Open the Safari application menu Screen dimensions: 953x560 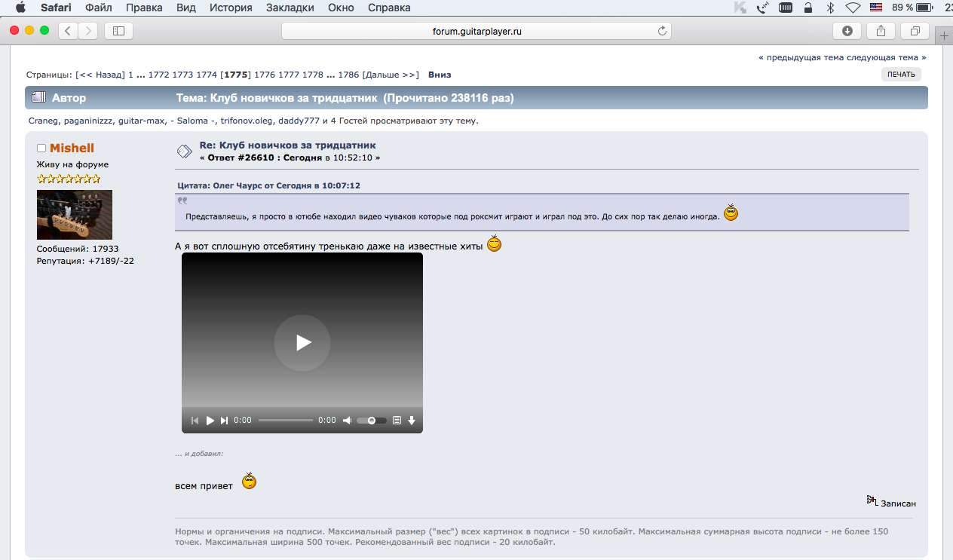coord(56,8)
